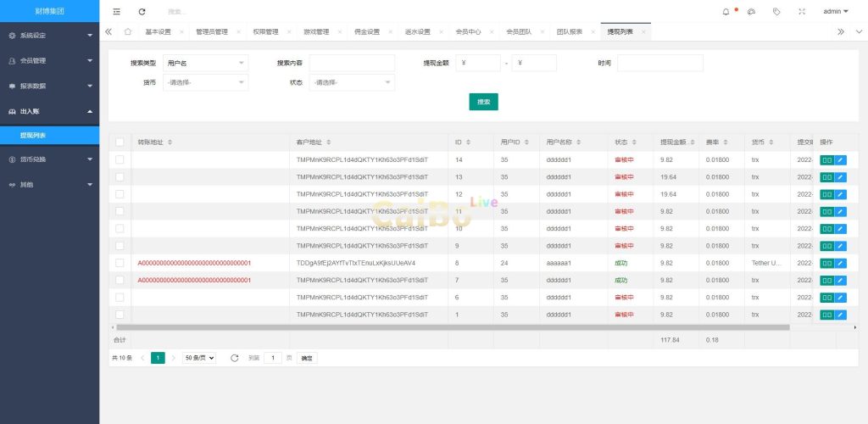The height and width of the screenshot is (424, 868).
Task: Click the 确定 button in pagination
Action: tap(307, 358)
